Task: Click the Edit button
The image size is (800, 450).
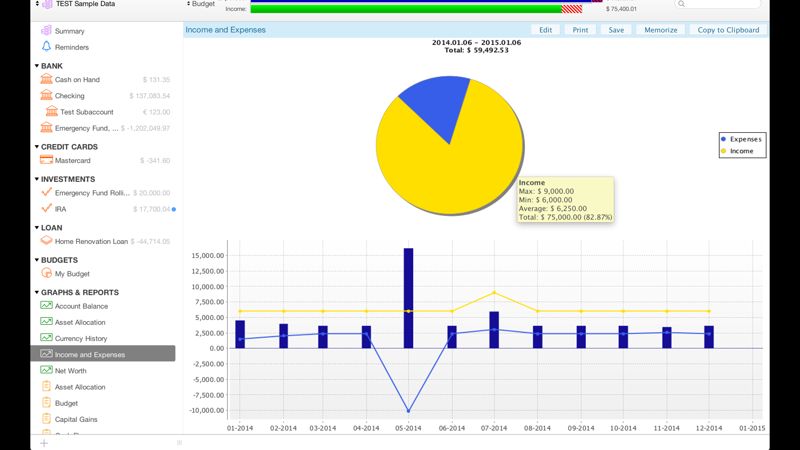Action: pyautogui.click(x=545, y=30)
